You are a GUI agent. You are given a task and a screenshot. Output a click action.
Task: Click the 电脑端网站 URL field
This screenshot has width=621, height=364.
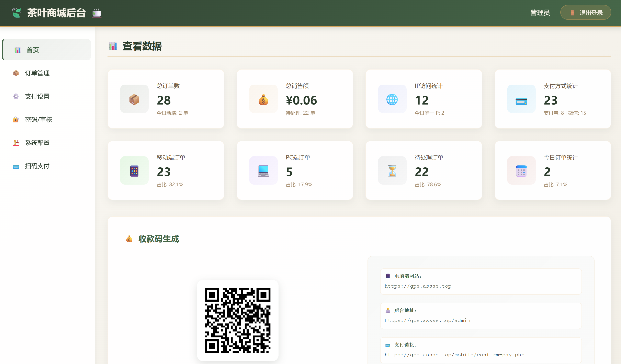pos(418,286)
